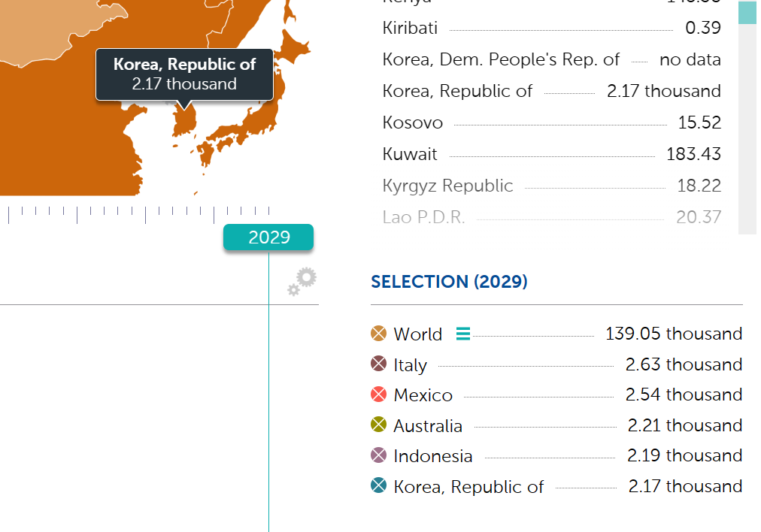This screenshot has height=532, width=761.
Task: Remove Italy from the selection
Action: [379, 364]
